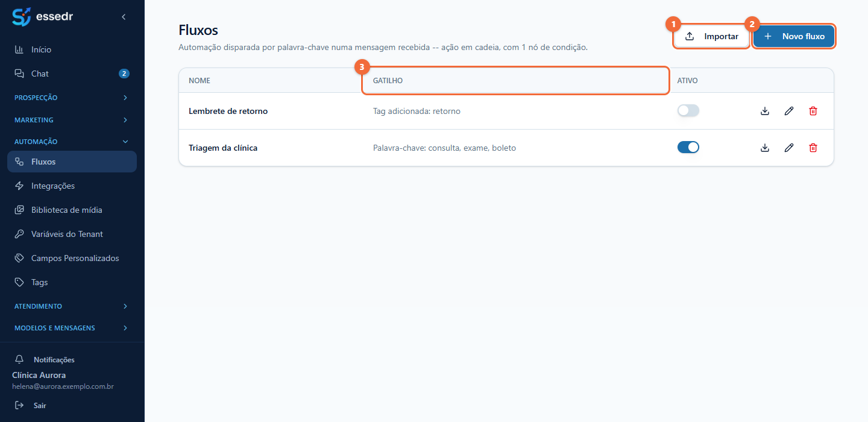Click the Importar button
This screenshot has height=422, width=868.
coord(712,36)
